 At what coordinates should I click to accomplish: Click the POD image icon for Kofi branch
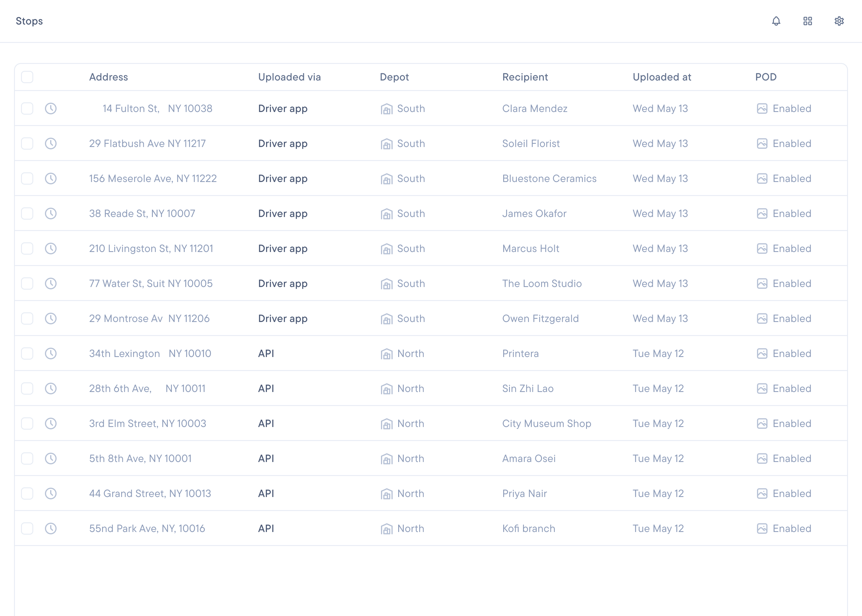tap(762, 528)
